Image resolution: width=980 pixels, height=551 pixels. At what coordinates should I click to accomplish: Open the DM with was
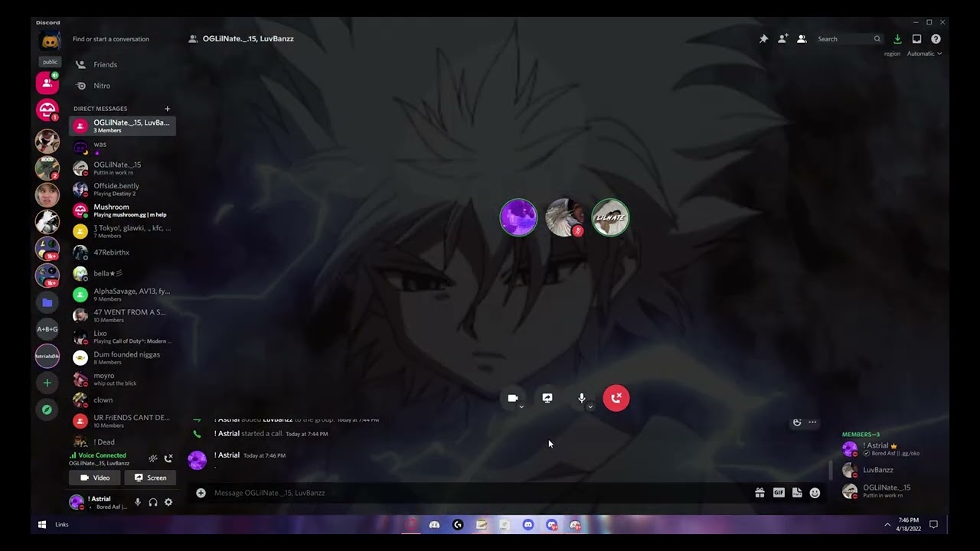pos(122,147)
